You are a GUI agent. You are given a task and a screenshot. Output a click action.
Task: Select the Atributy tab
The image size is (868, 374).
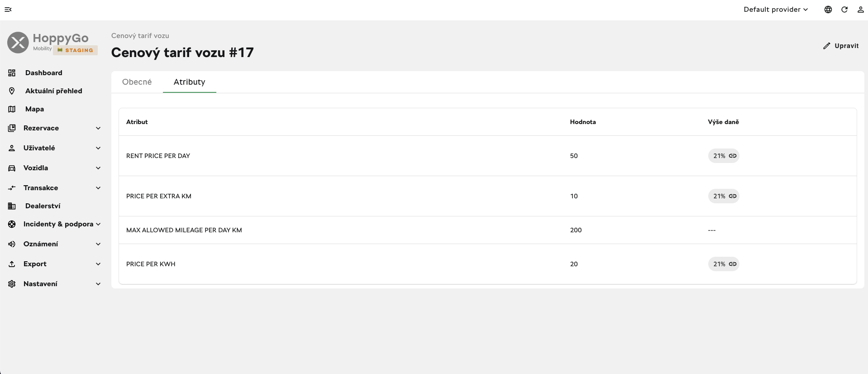point(190,82)
